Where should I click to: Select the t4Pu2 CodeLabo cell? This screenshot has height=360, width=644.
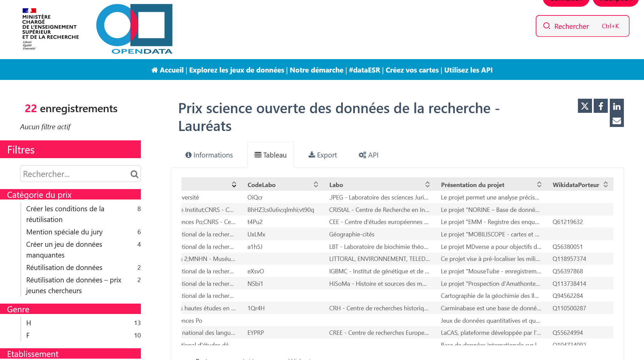[255, 222]
